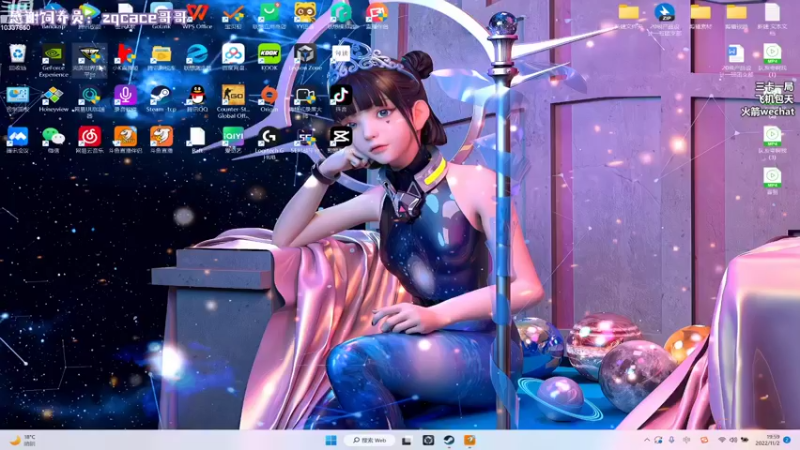Open the Origin desktop shortcut
Viewport: 800px width, 450px height.
[x=269, y=96]
